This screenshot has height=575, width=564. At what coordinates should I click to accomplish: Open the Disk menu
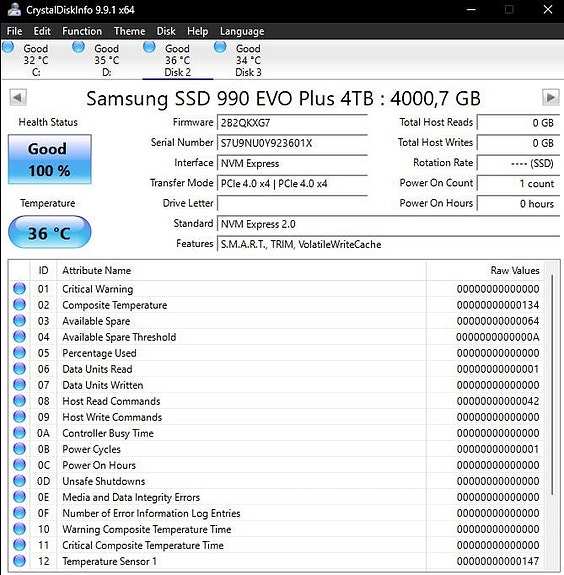[x=166, y=31]
